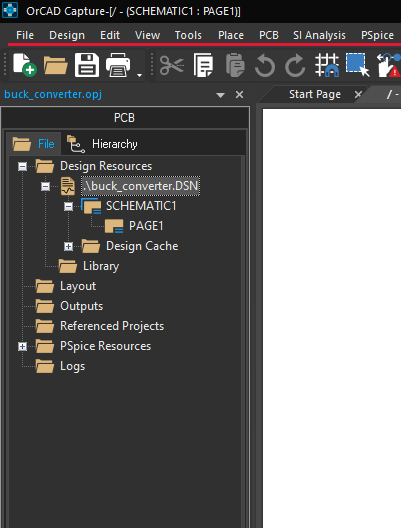Select PAGE1 schematic page
Image resolution: width=401 pixels, height=528 pixels.
coord(146,226)
